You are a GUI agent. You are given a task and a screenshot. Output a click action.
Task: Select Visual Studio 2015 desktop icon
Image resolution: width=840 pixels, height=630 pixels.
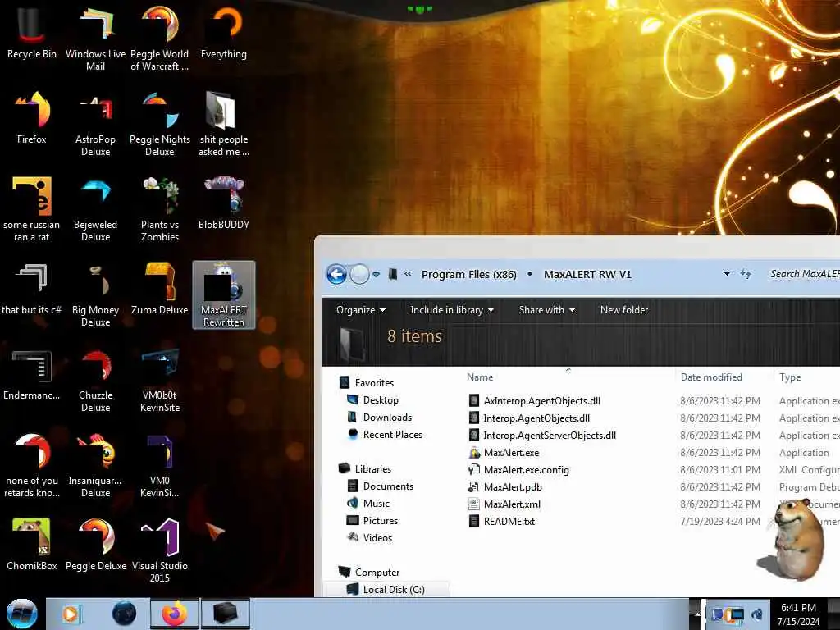click(x=160, y=550)
